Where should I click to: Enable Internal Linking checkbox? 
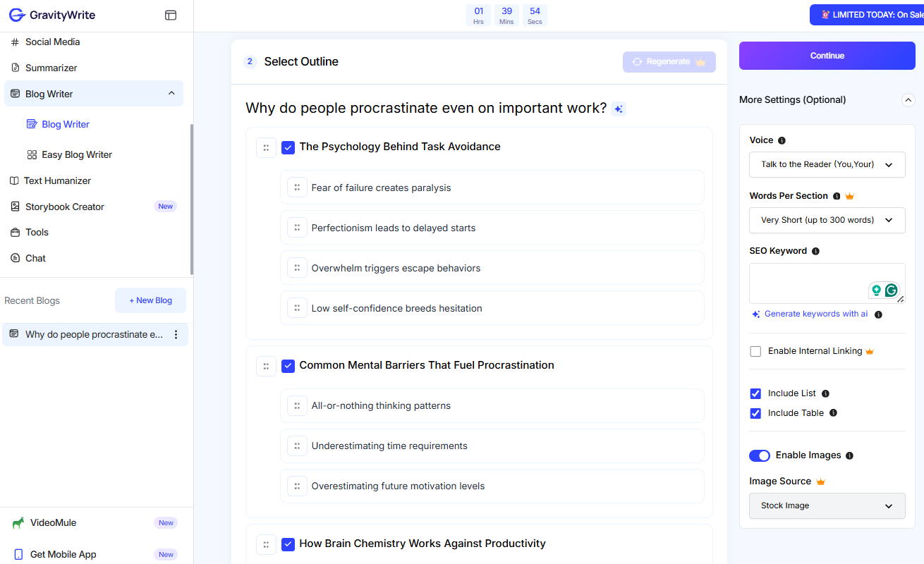point(755,351)
